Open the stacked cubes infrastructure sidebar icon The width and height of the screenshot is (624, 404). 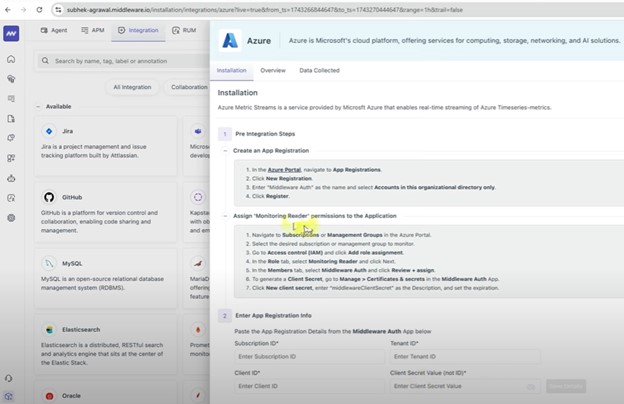coord(11,79)
